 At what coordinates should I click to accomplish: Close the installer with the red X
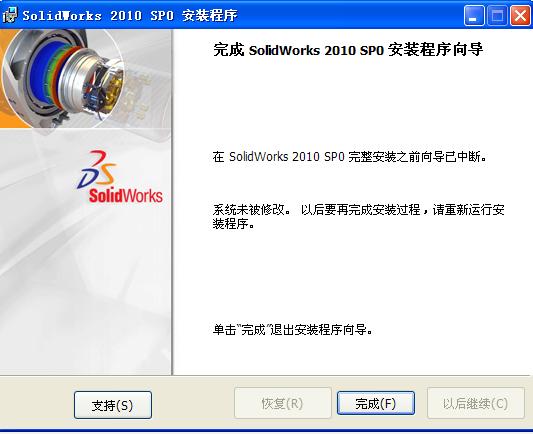520,16
